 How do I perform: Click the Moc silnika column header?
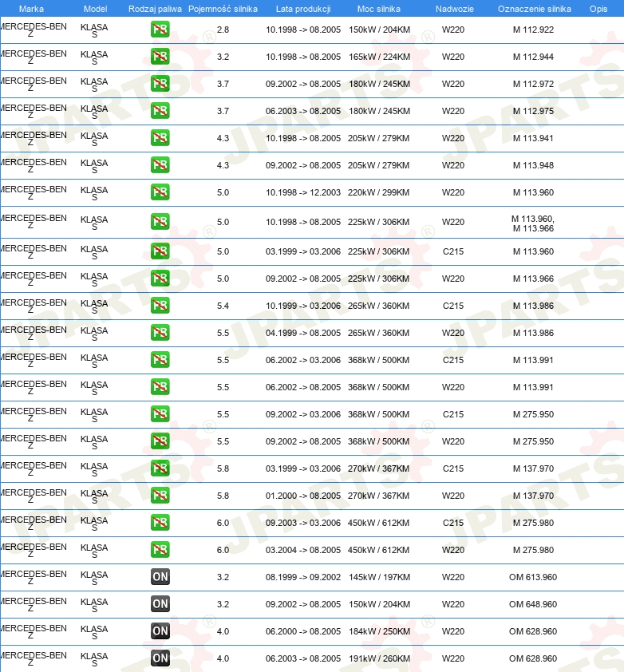[x=379, y=9]
